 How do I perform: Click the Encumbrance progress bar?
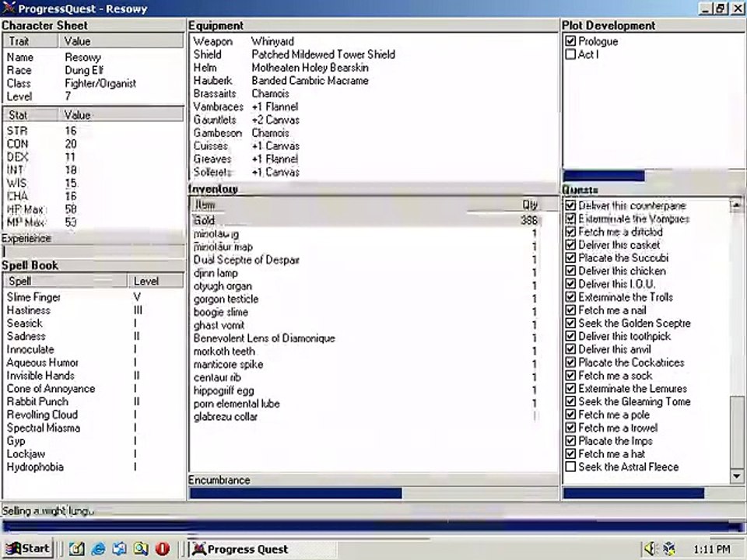373,493
